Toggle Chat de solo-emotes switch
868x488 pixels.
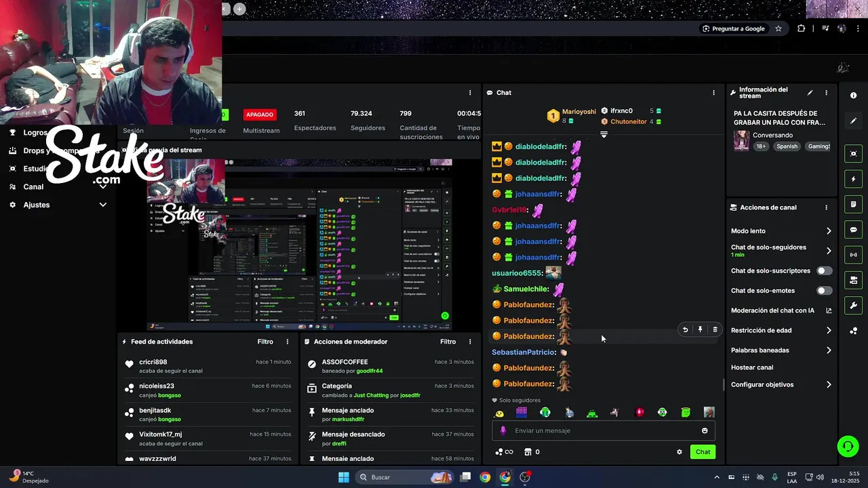coord(824,291)
